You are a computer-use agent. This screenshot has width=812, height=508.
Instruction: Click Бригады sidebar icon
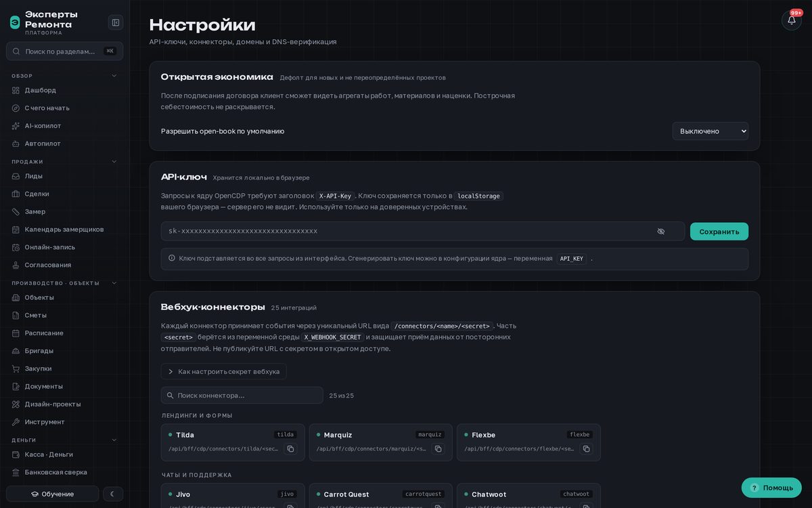click(16, 351)
